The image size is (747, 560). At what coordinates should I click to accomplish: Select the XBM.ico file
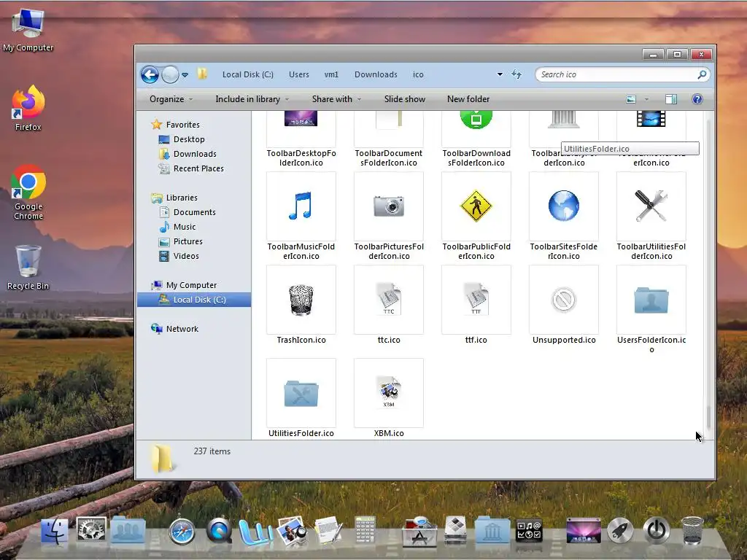pos(389,399)
